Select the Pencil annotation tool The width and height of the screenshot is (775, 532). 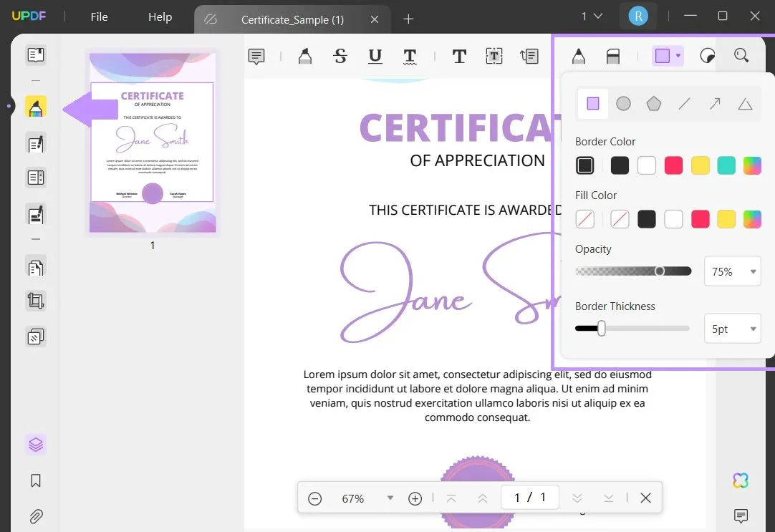click(578, 55)
